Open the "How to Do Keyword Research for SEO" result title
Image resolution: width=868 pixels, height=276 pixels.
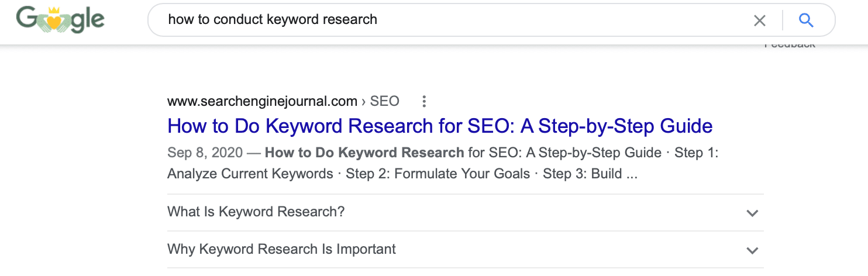tap(440, 126)
